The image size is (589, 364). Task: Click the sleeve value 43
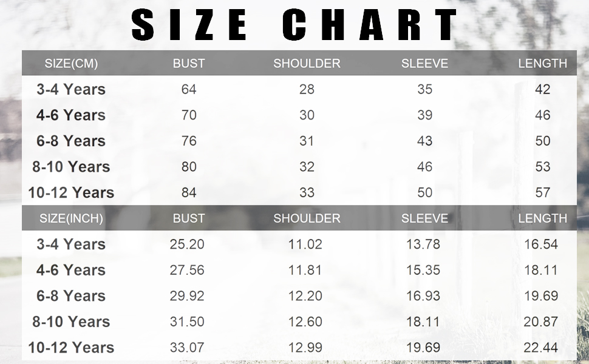pos(424,141)
